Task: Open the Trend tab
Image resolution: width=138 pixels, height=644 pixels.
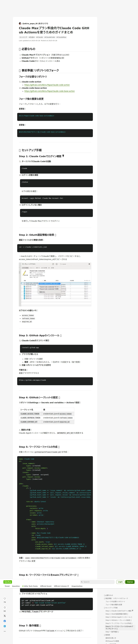Action: point(7,586)
